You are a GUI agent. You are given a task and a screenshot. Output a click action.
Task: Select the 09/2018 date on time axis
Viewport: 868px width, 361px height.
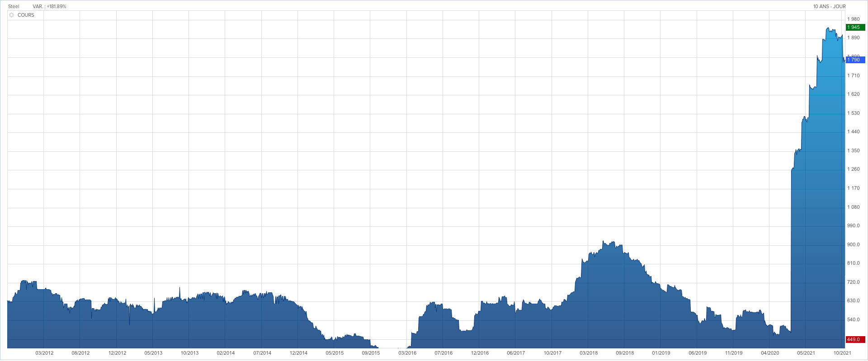[x=625, y=353]
